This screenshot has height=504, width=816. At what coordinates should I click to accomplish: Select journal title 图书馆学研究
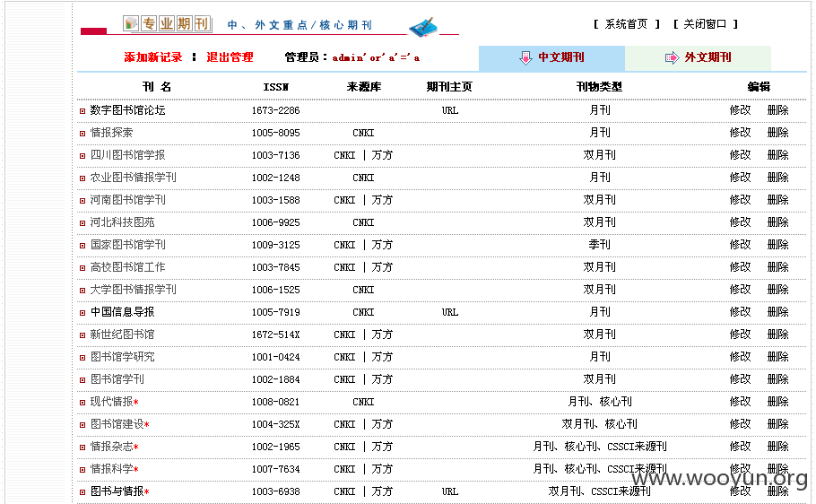coord(122,357)
